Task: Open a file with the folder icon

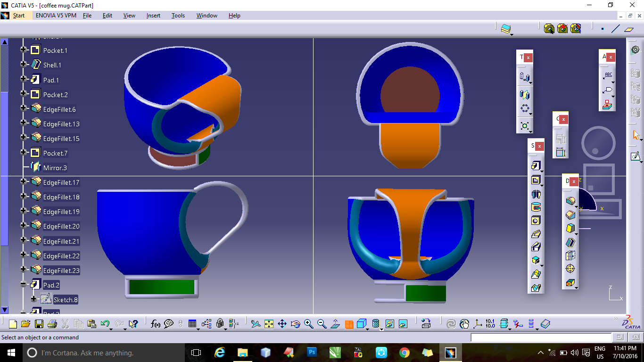Action: click(25, 324)
